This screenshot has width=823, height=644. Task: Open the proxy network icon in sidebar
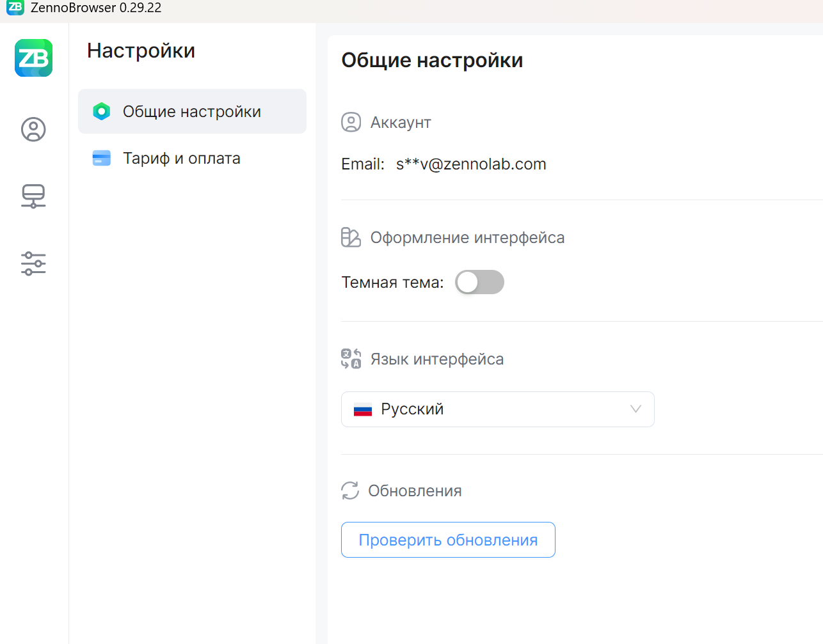tap(33, 196)
